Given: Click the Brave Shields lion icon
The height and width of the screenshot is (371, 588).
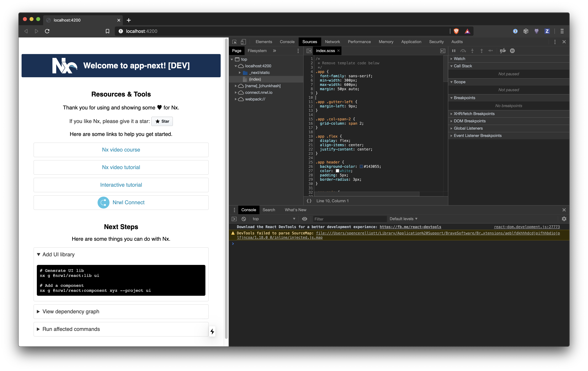Looking at the screenshot, I should [x=456, y=31].
